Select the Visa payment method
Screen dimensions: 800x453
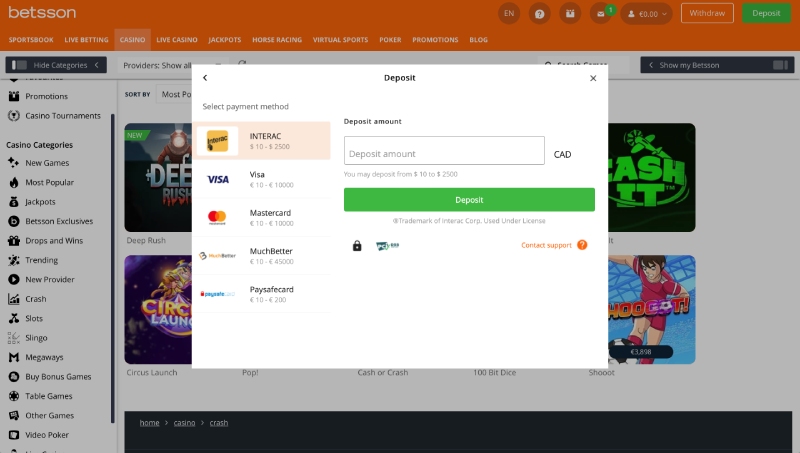(261, 179)
